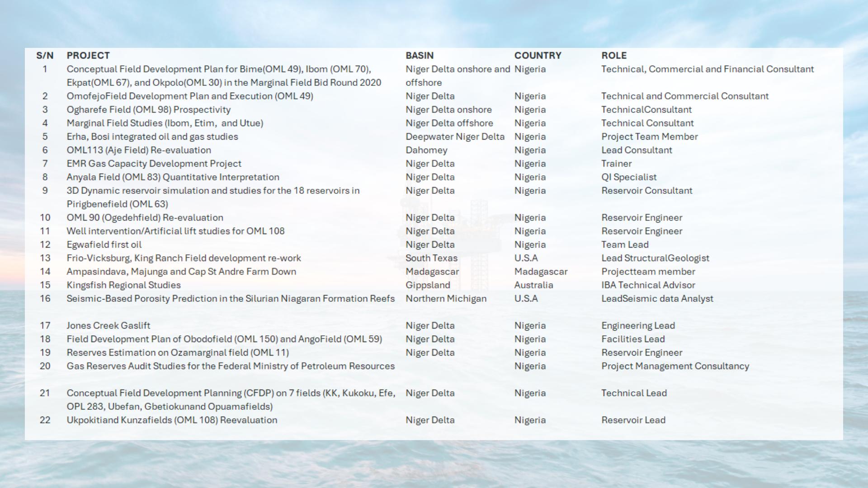Click 'Ukpokitiand Kunzafields (OML 108) Reevaluation'
This screenshot has width=868, height=488.
[x=172, y=420]
